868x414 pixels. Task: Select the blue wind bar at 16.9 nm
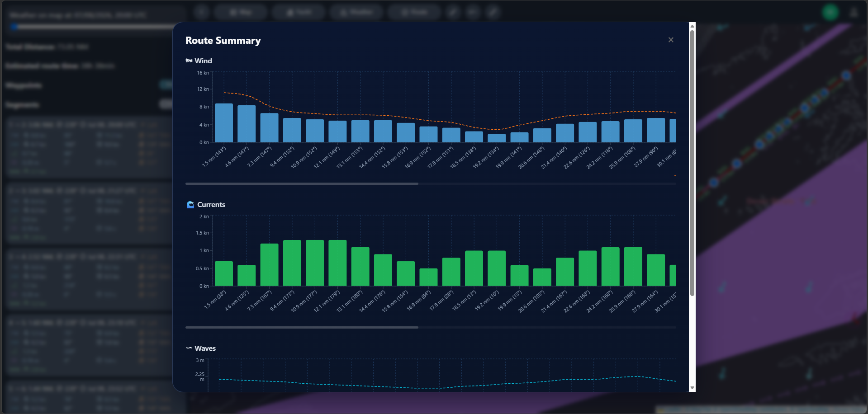(428, 134)
